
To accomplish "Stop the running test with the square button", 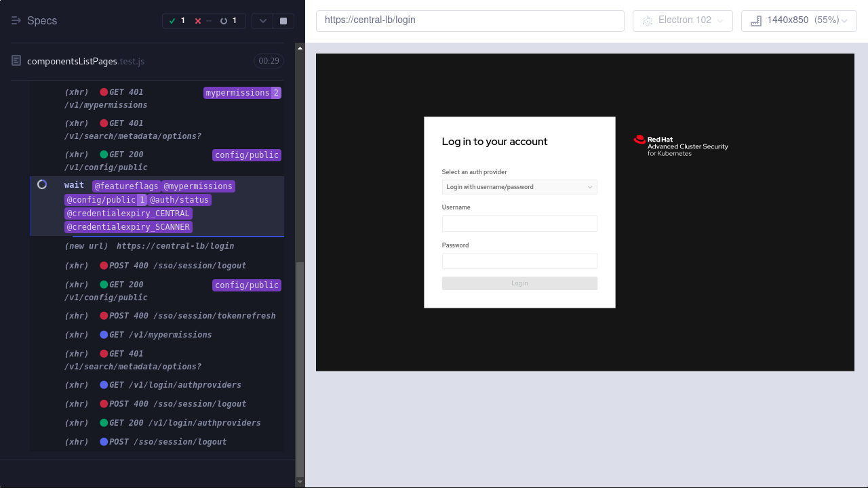I will pyautogui.click(x=283, y=21).
